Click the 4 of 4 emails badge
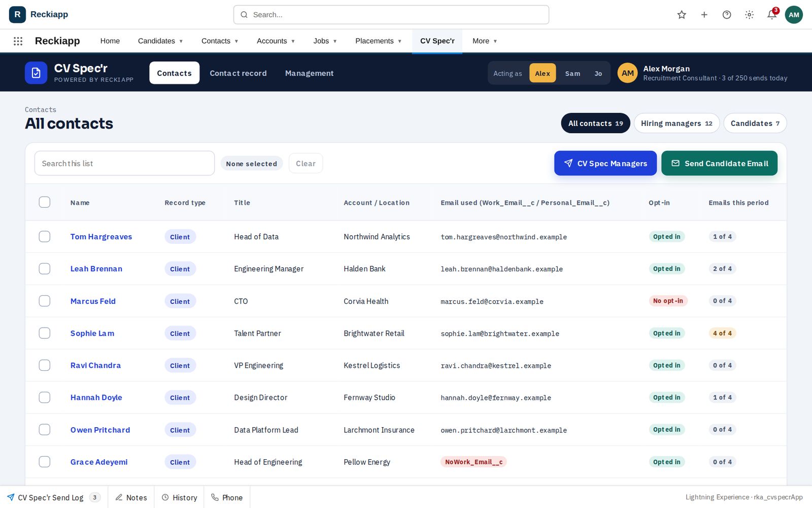812x508 pixels. click(722, 333)
